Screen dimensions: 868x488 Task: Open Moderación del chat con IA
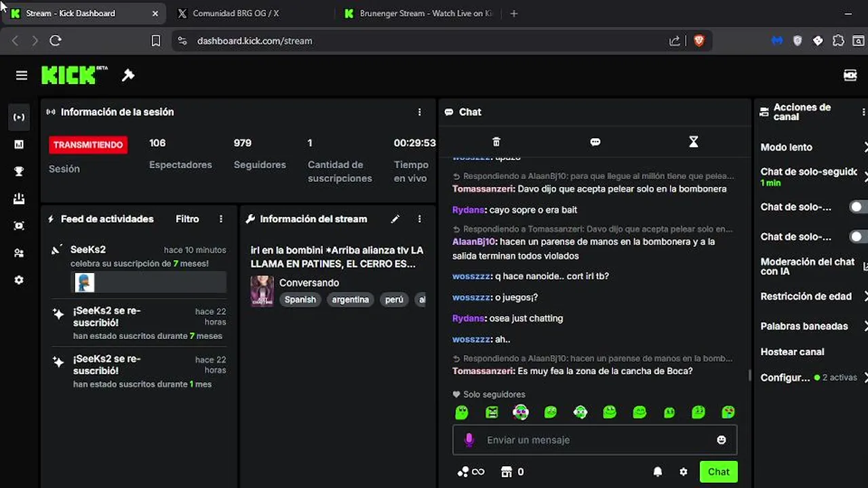[814, 266]
